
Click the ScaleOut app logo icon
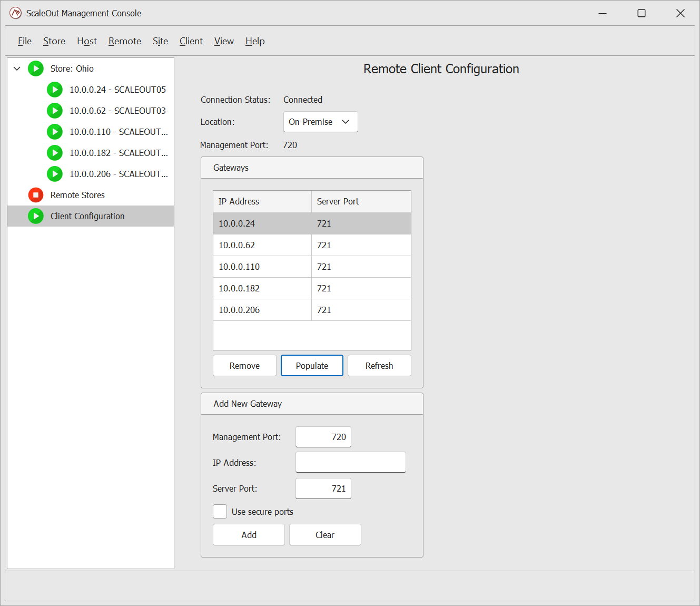tap(16, 13)
